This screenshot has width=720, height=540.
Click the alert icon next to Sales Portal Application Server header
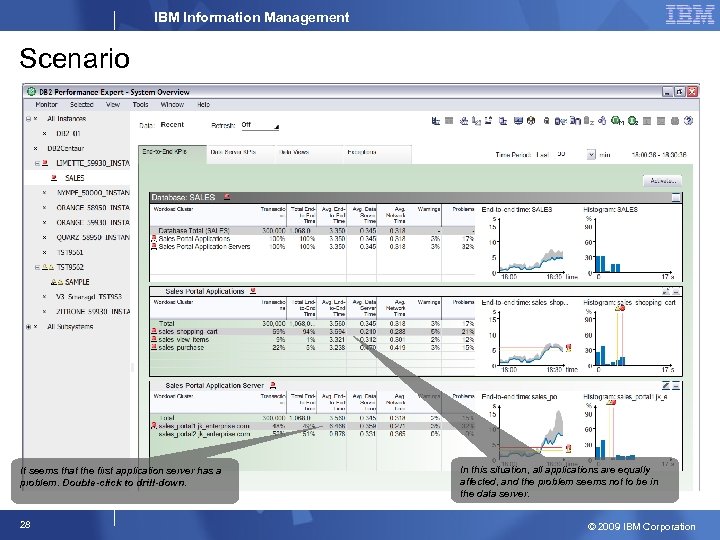pos(272,385)
